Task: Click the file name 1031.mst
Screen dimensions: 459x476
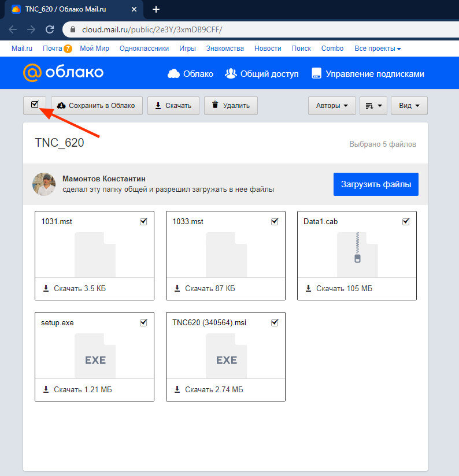Action: click(x=57, y=222)
